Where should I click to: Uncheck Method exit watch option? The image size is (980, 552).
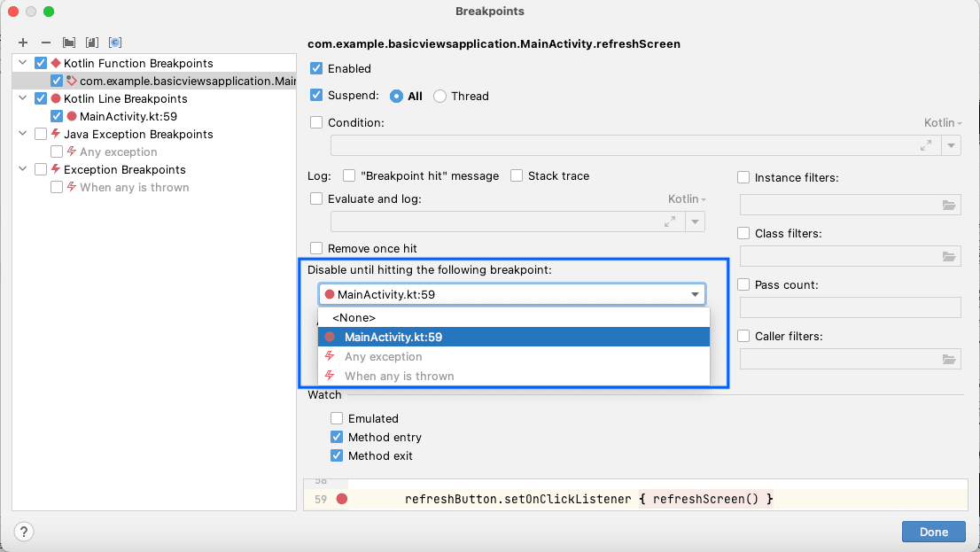(x=337, y=455)
